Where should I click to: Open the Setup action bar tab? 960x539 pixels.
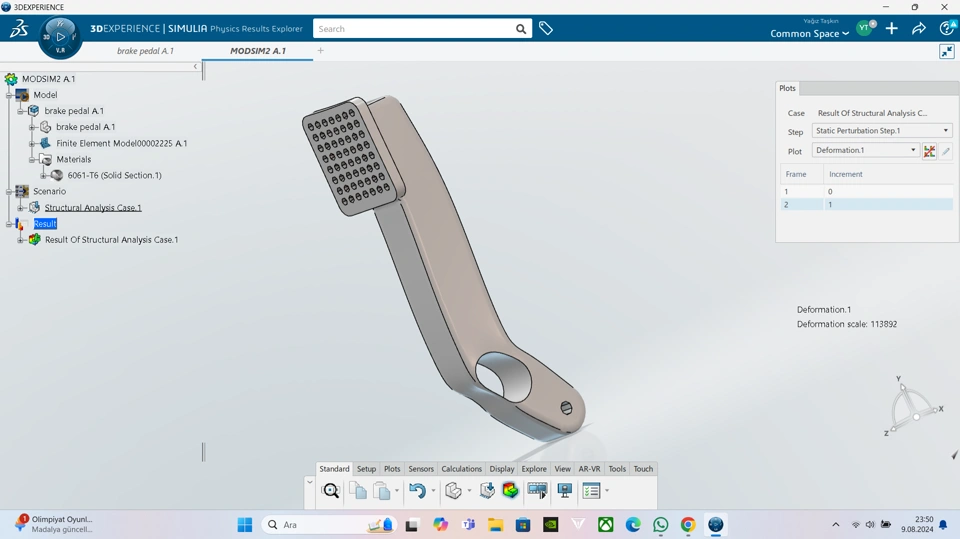coord(366,469)
